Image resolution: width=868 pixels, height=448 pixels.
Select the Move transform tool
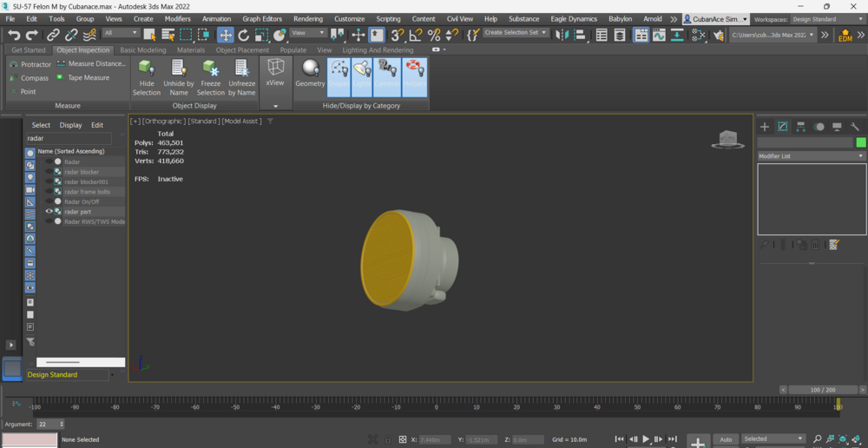pyautogui.click(x=225, y=35)
